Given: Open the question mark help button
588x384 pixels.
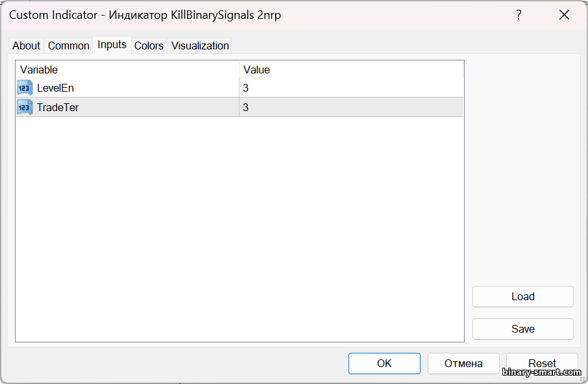Looking at the screenshot, I should [x=519, y=15].
